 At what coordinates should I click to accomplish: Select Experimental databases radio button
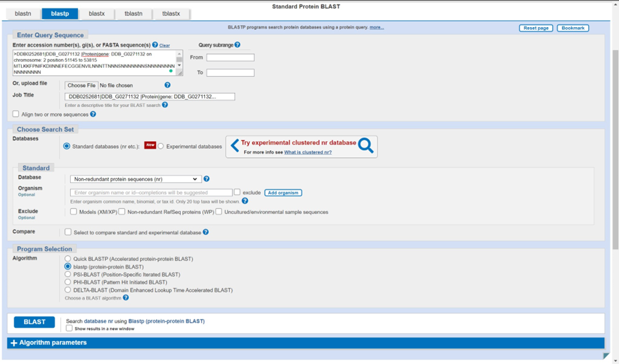(x=160, y=146)
